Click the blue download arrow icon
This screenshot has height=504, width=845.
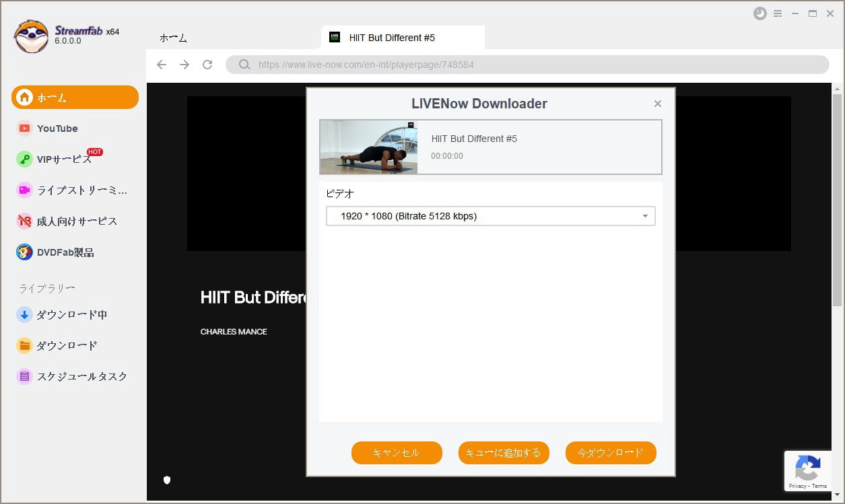[25, 314]
